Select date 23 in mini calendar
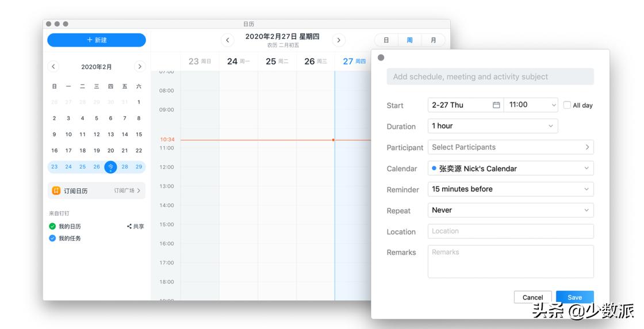 (x=54, y=167)
